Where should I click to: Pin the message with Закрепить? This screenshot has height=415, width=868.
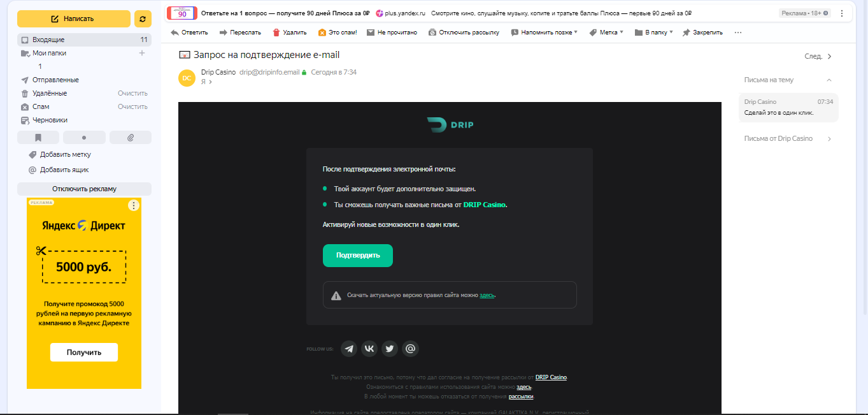click(702, 33)
